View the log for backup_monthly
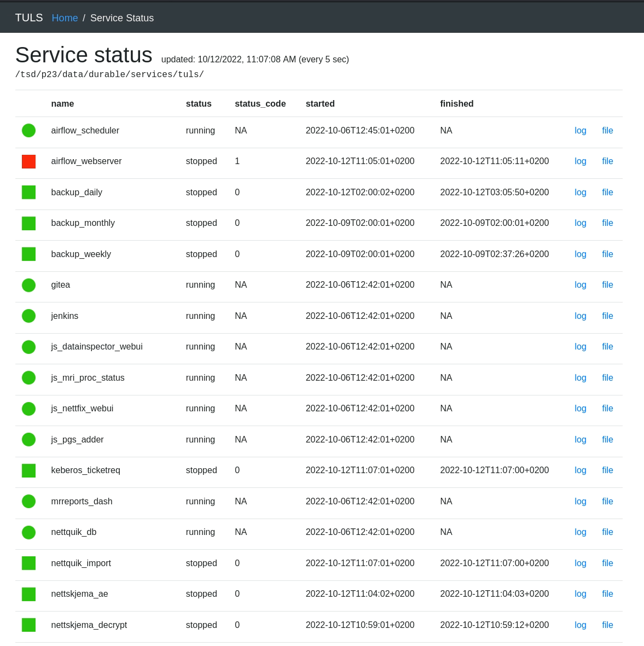Viewport: 644px width, 646px height. [x=580, y=223]
